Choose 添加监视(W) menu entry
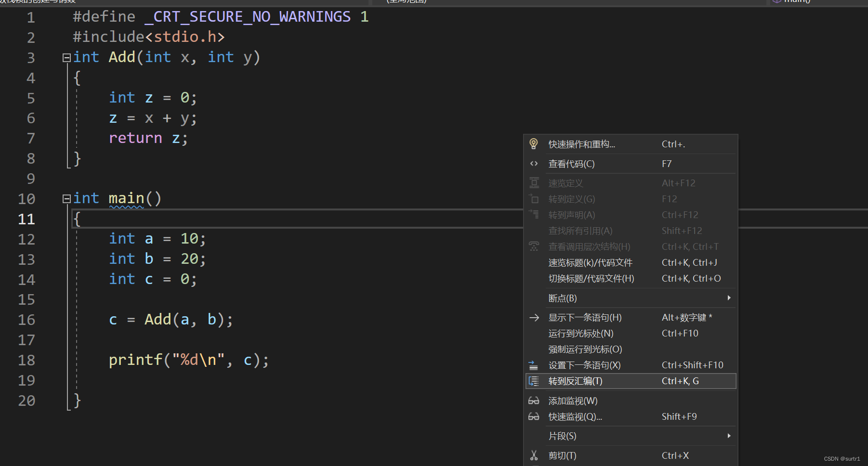Viewport: 868px width, 466px height. (x=631, y=401)
